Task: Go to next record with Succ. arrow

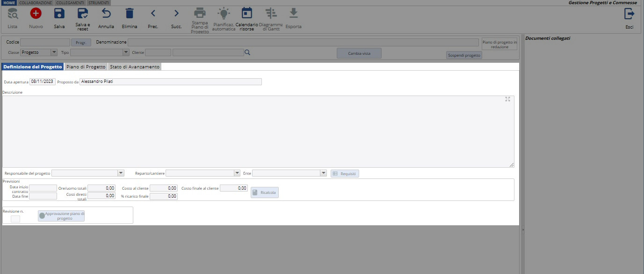Action: (176, 14)
